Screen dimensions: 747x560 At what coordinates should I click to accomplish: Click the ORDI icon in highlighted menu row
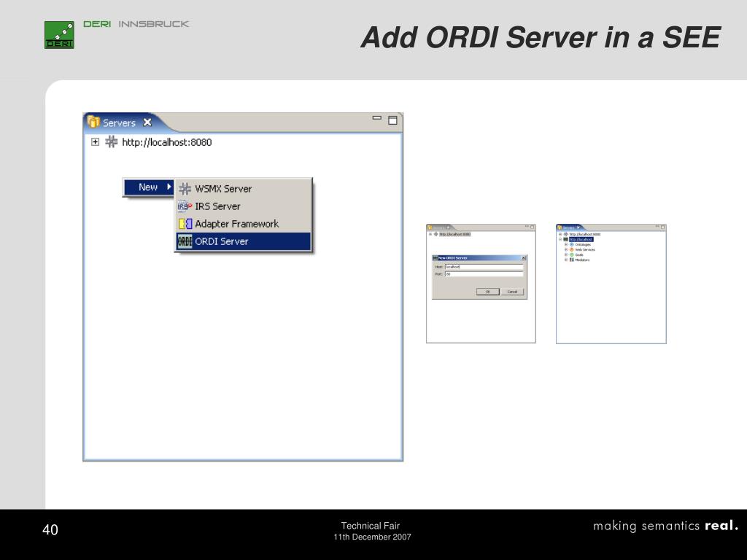pyautogui.click(x=185, y=241)
